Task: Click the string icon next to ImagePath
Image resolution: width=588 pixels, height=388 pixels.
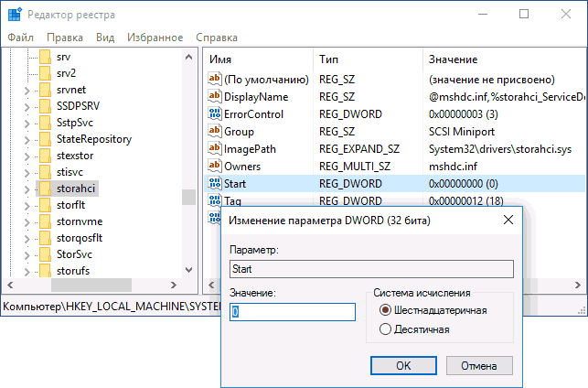Action: click(x=215, y=148)
